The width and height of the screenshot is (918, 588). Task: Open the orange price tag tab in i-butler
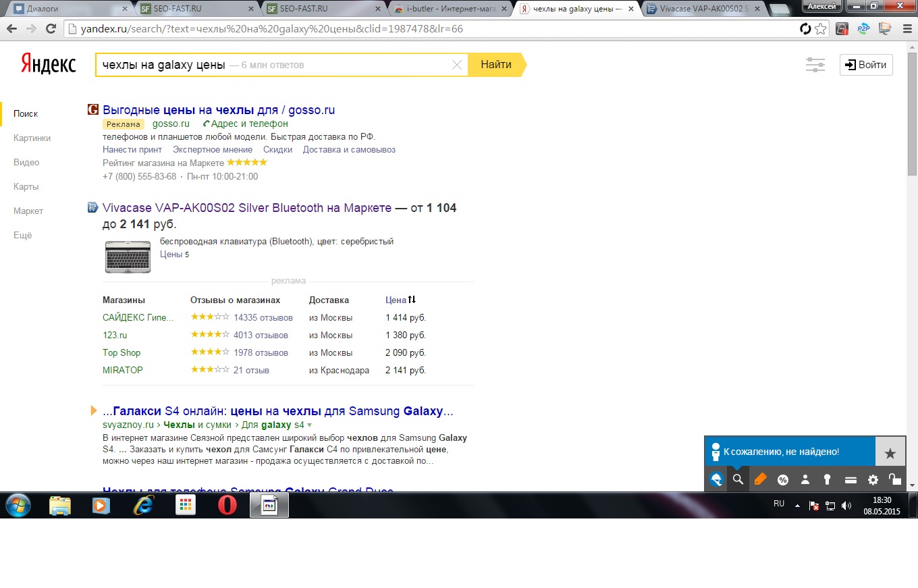point(761,479)
